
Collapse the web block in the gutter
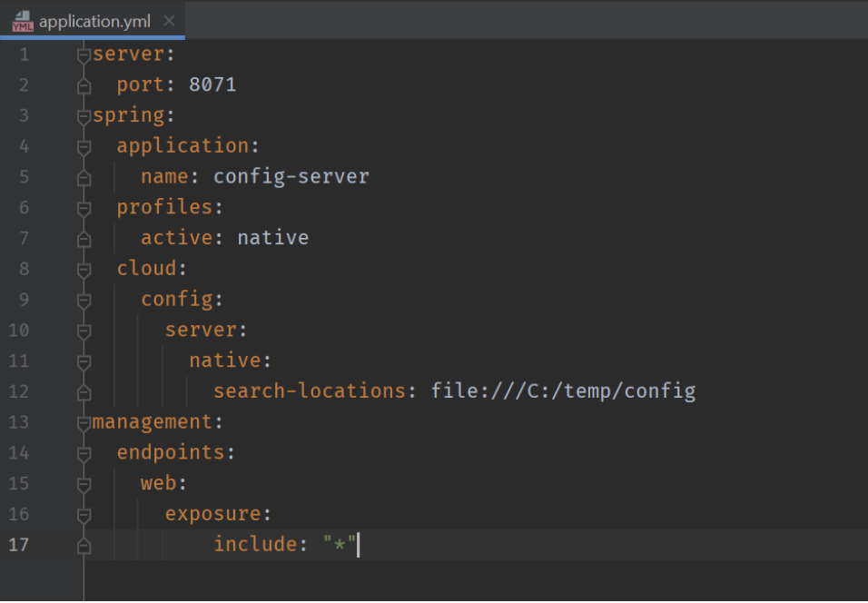pos(83,483)
